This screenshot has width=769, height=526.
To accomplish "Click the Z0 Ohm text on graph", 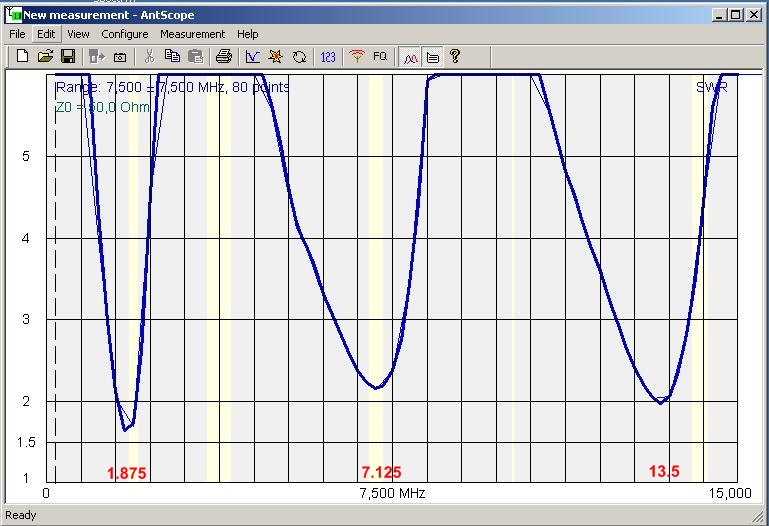I will tap(102, 107).
